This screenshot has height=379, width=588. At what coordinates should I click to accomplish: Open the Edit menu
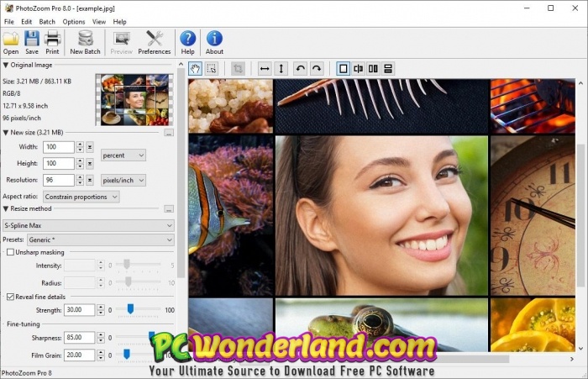(x=27, y=22)
